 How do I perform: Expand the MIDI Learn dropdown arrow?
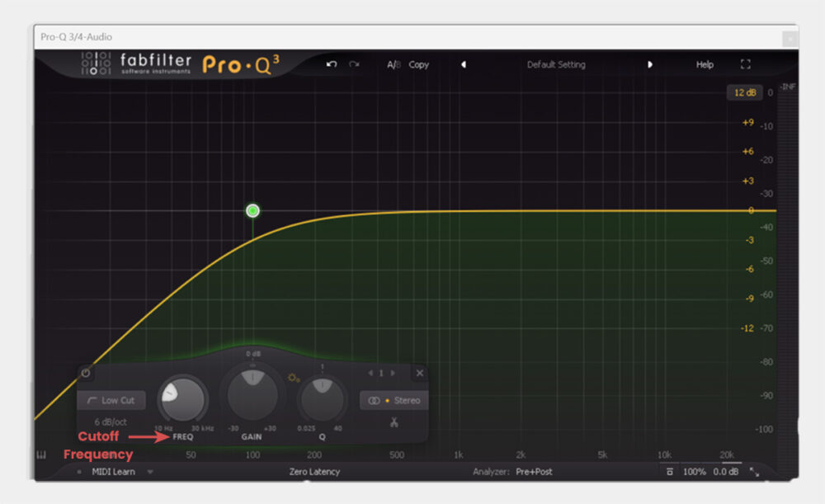click(150, 471)
